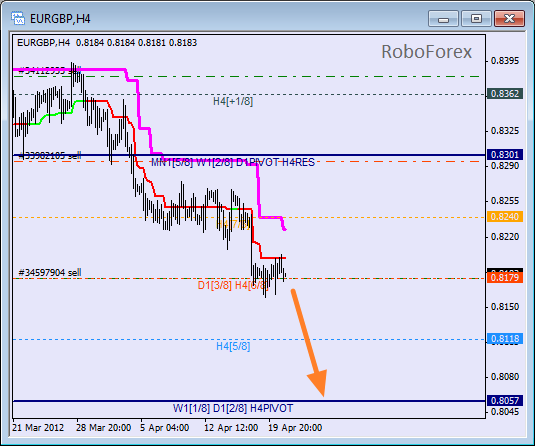Click the 0.8362 price tag on axis

505,93
